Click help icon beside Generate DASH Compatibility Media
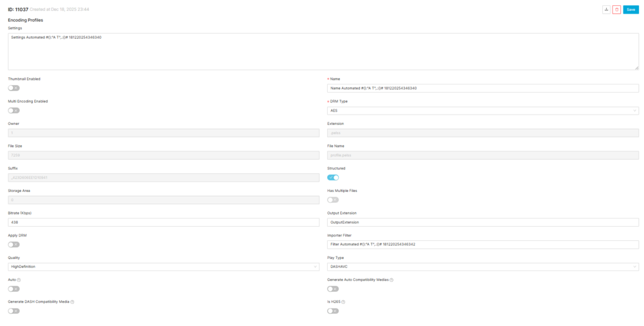Image resolution: width=644 pixels, height=326 pixels. click(x=72, y=302)
